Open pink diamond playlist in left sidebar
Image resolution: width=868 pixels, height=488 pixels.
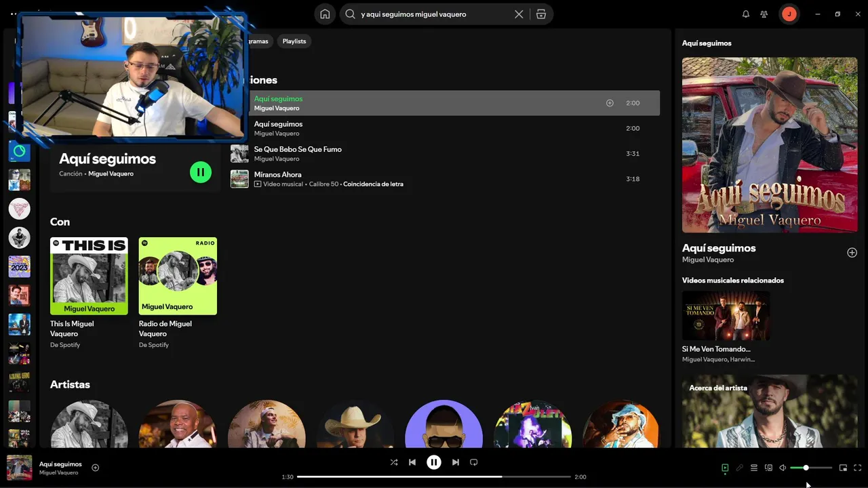click(19, 209)
